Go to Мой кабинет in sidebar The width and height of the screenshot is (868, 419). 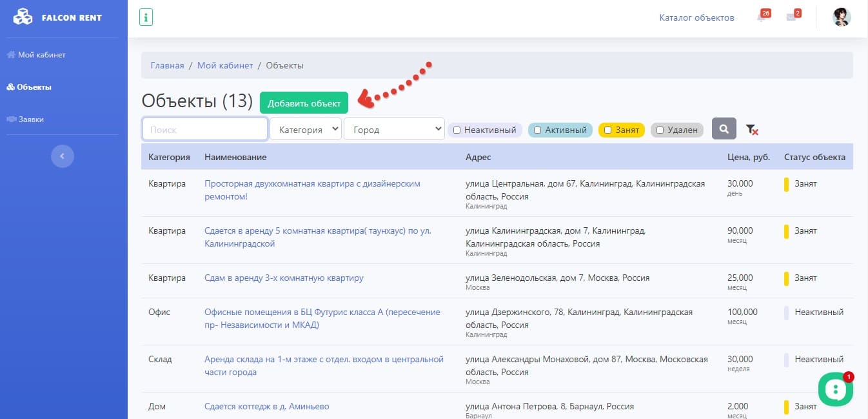(41, 55)
